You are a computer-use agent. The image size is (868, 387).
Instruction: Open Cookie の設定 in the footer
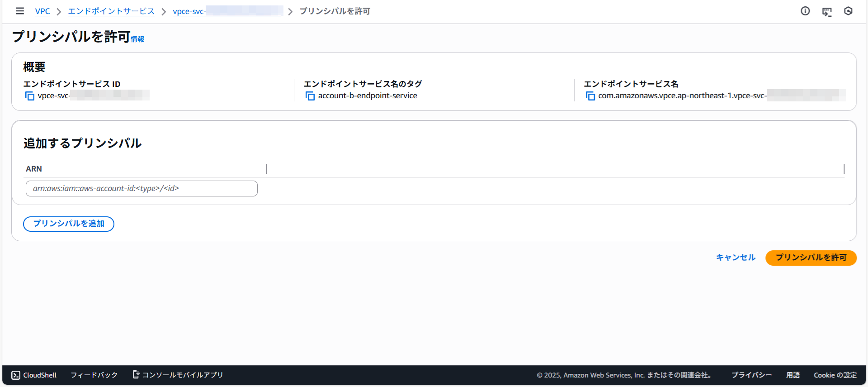click(835, 375)
